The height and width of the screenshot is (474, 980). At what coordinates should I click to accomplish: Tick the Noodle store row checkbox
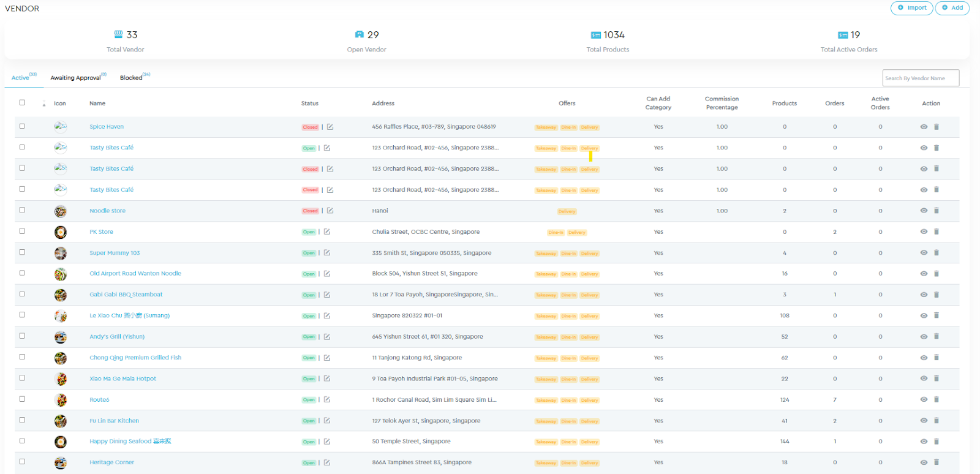click(22, 210)
